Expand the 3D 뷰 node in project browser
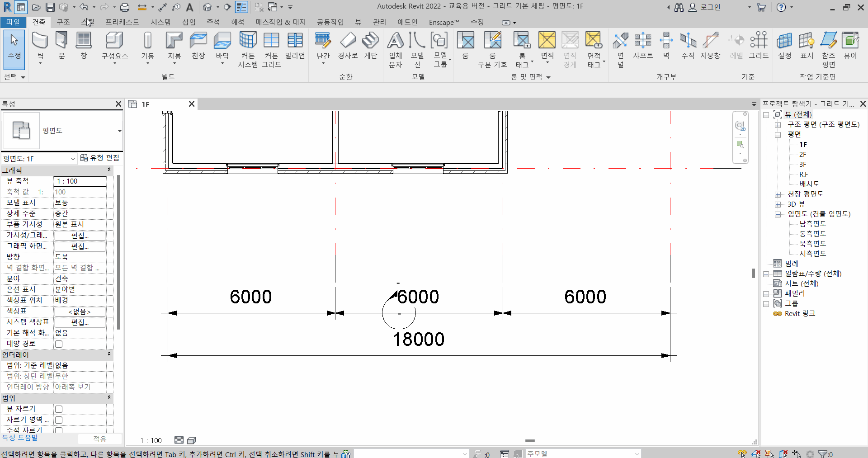 click(x=778, y=204)
